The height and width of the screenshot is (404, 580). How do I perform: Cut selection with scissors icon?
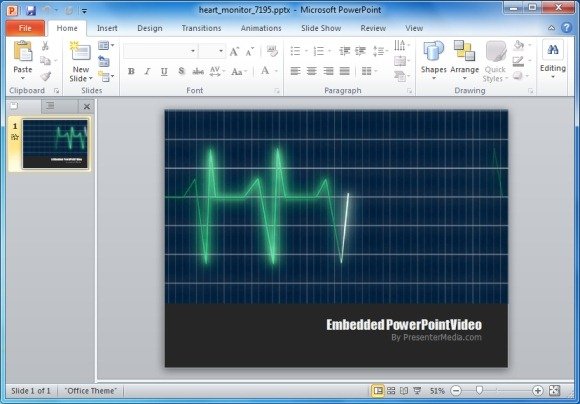click(45, 46)
